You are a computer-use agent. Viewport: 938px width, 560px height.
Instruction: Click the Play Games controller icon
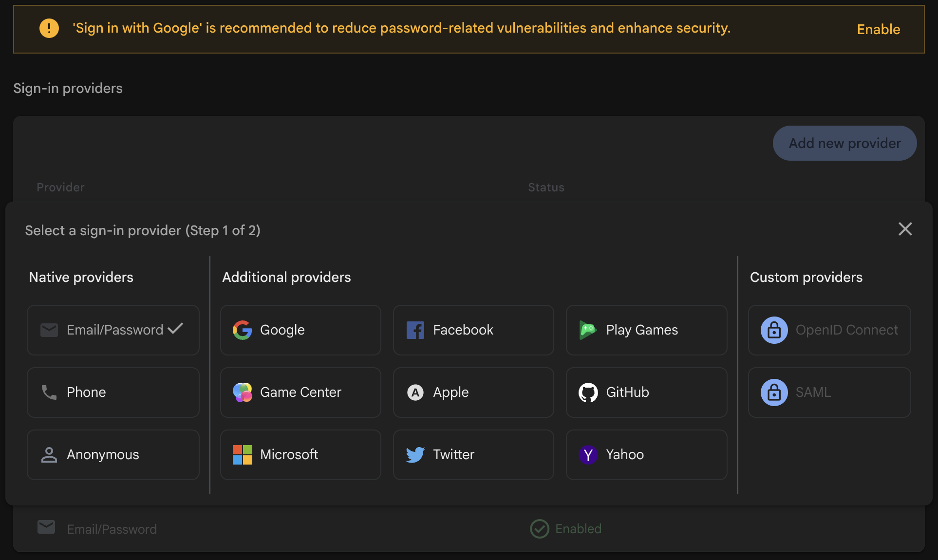coord(588,330)
